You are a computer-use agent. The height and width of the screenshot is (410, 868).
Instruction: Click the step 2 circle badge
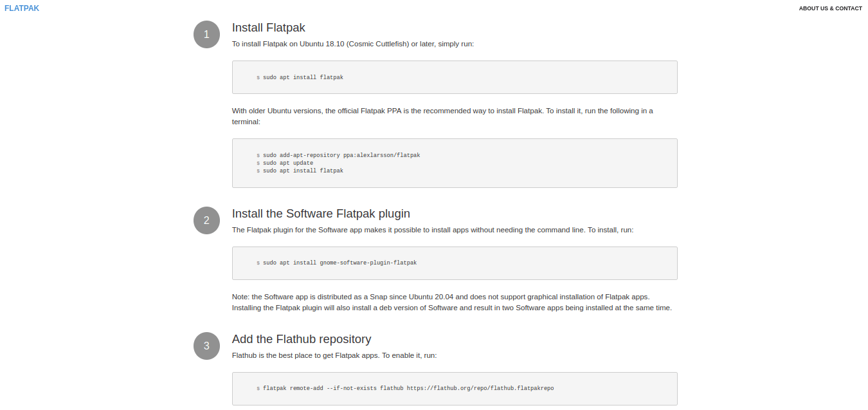click(x=206, y=221)
